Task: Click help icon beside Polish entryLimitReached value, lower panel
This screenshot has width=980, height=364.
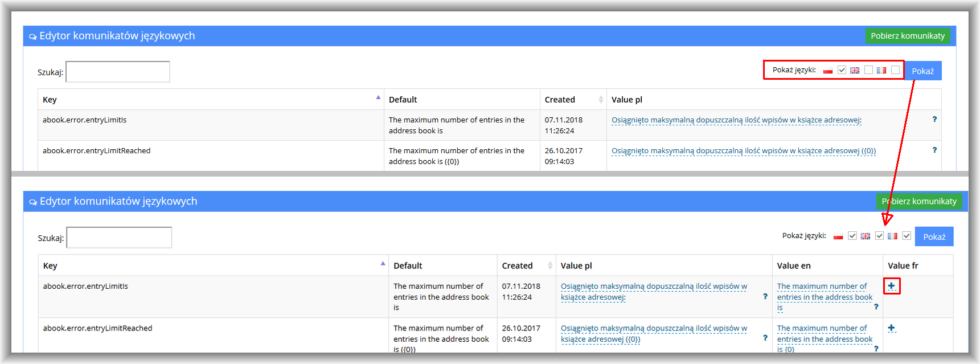Action: click(x=765, y=338)
